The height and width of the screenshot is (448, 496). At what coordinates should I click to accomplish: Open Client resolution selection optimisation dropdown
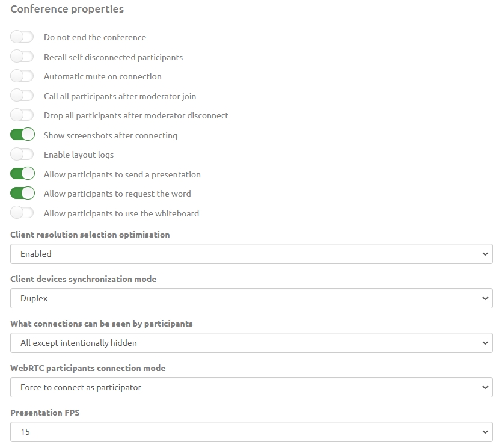coord(251,254)
